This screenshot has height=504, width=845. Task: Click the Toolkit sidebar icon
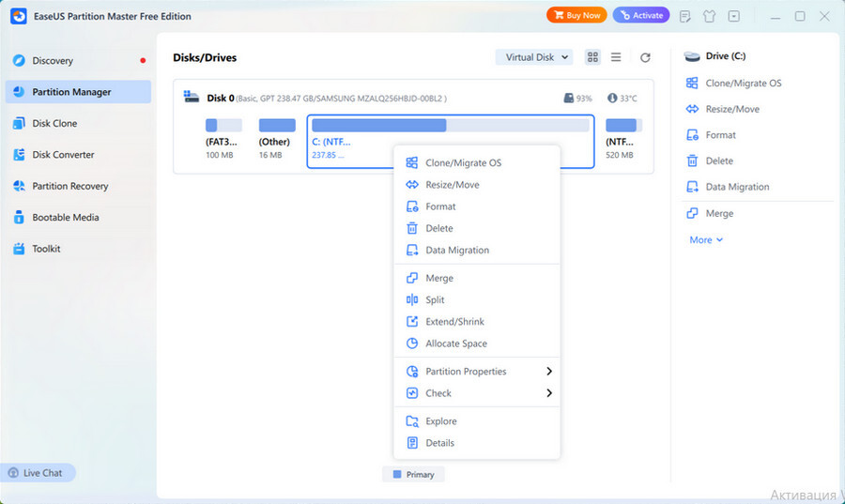coord(19,248)
